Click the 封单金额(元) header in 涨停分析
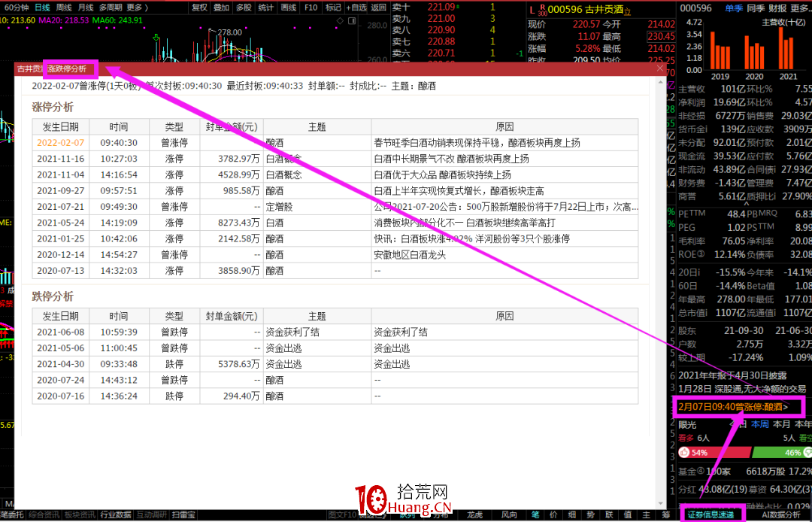 (232, 127)
